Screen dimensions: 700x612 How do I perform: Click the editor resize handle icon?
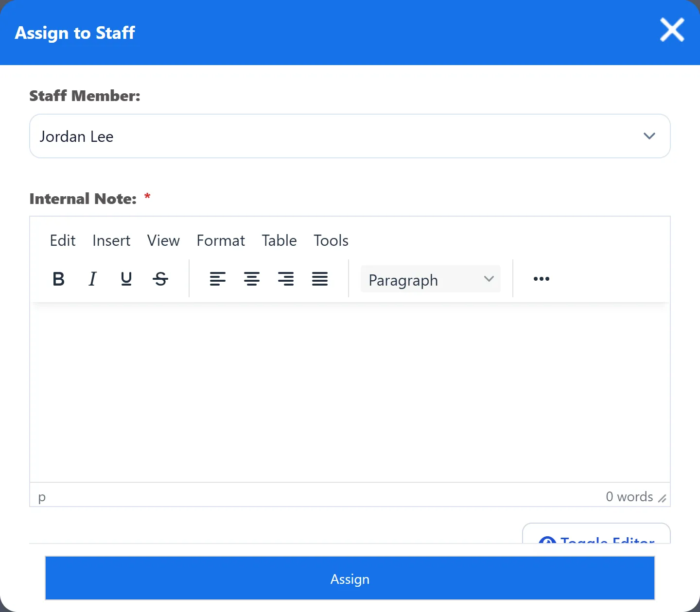[662, 498]
